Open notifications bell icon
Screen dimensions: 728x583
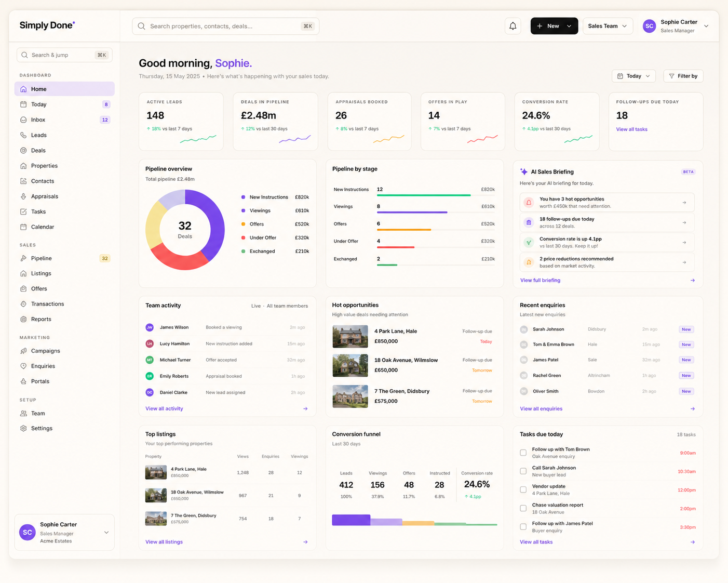click(513, 26)
